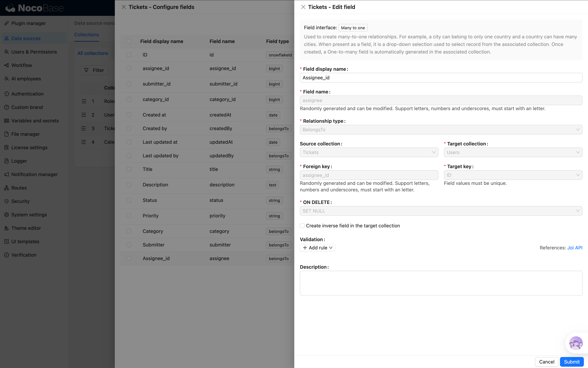
Task: Click the Field display name input
Action: click(441, 78)
